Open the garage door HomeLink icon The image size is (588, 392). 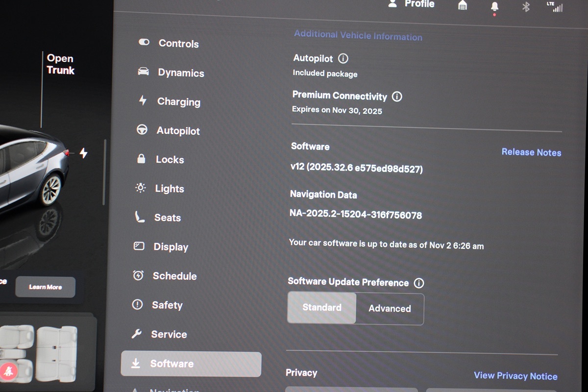pyautogui.click(x=462, y=5)
